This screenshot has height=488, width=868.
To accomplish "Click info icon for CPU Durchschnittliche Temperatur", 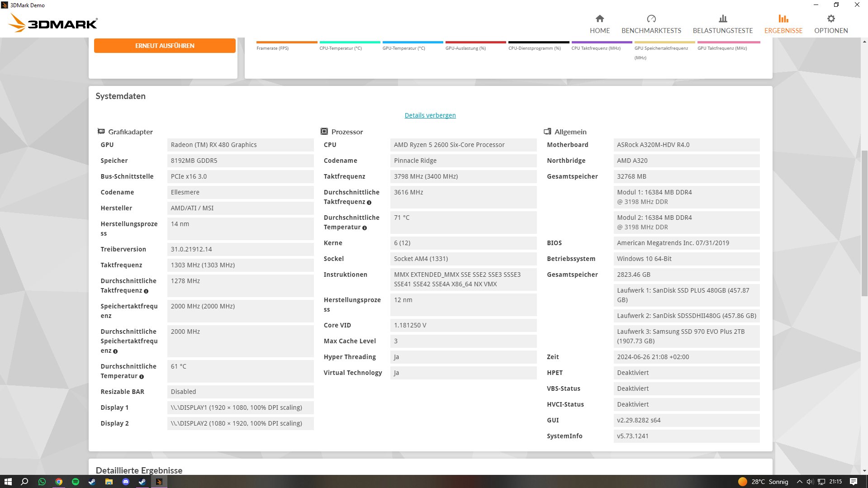I will (365, 228).
